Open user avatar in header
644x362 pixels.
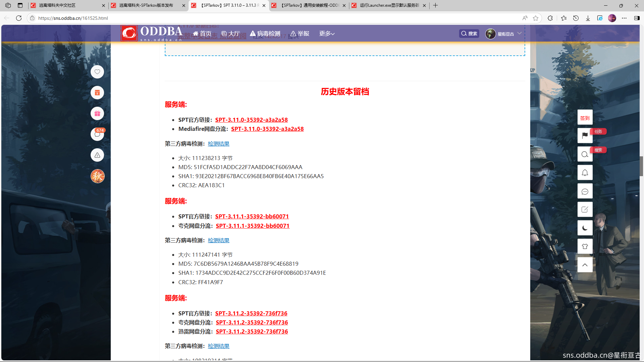[x=491, y=34]
